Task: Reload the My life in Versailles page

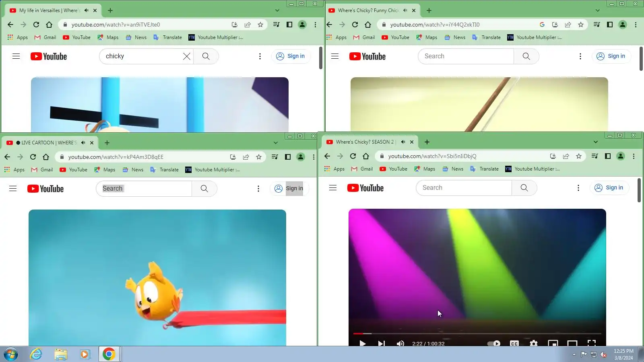Action: (x=36, y=25)
